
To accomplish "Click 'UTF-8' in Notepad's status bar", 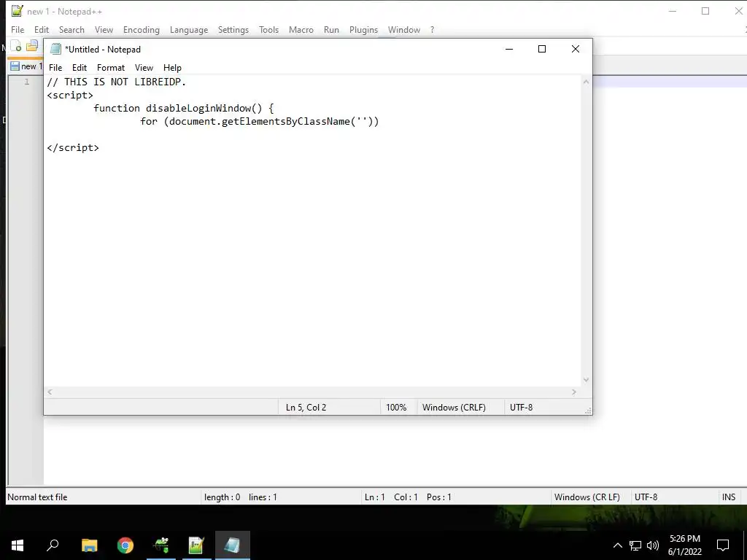I will [x=521, y=408].
